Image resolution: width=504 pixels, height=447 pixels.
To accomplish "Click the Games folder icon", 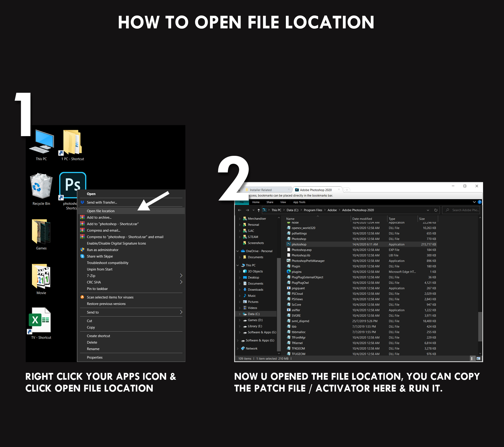I will [x=41, y=232].
